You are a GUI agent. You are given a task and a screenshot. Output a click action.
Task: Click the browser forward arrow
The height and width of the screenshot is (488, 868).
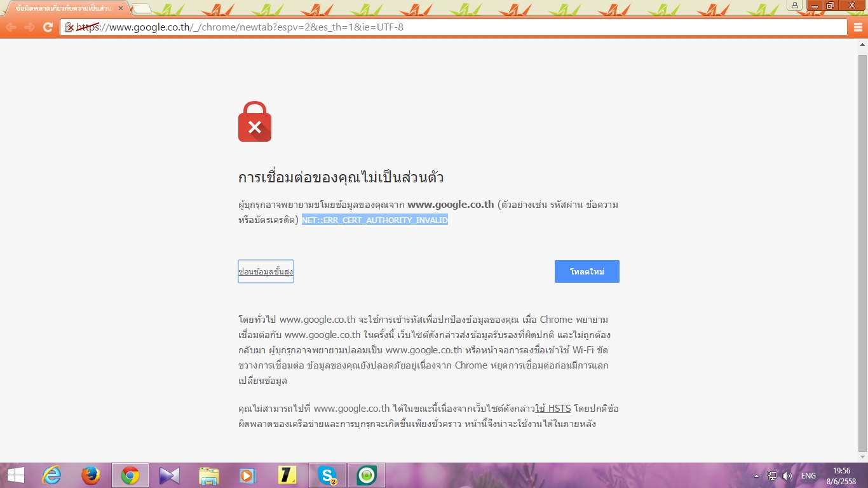(x=29, y=27)
